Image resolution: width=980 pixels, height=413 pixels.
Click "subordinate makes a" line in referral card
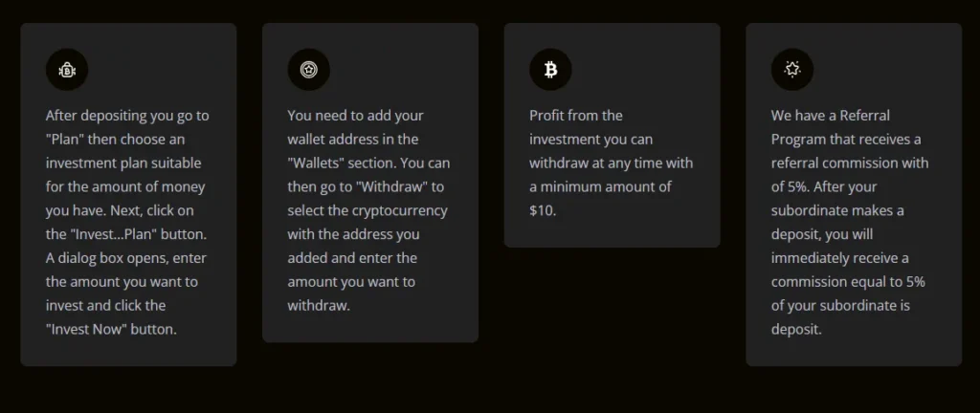[x=836, y=210]
